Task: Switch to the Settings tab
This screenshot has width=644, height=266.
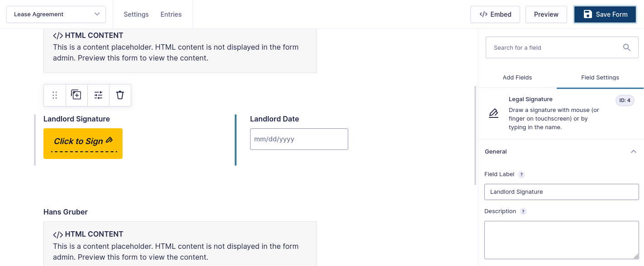Action: click(x=136, y=14)
